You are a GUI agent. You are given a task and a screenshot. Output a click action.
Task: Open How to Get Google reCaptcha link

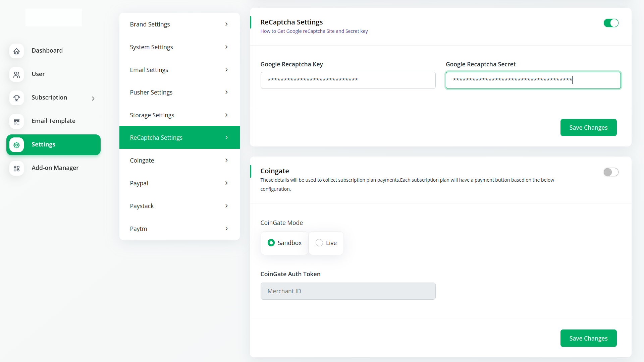(x=314, y=31)
